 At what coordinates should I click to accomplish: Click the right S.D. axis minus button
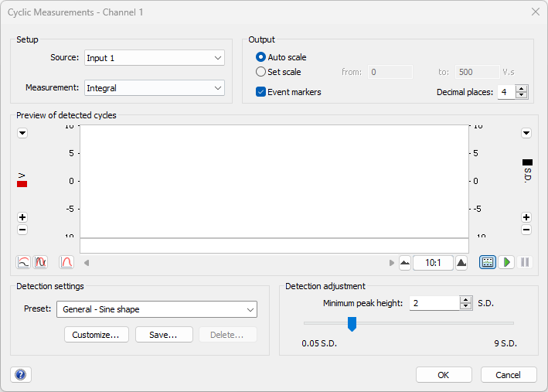coord(526,230)
